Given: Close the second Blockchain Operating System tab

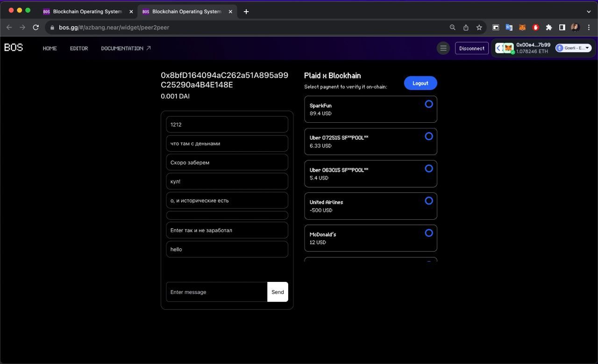Looking at the screenshot, I should (230, 11).
